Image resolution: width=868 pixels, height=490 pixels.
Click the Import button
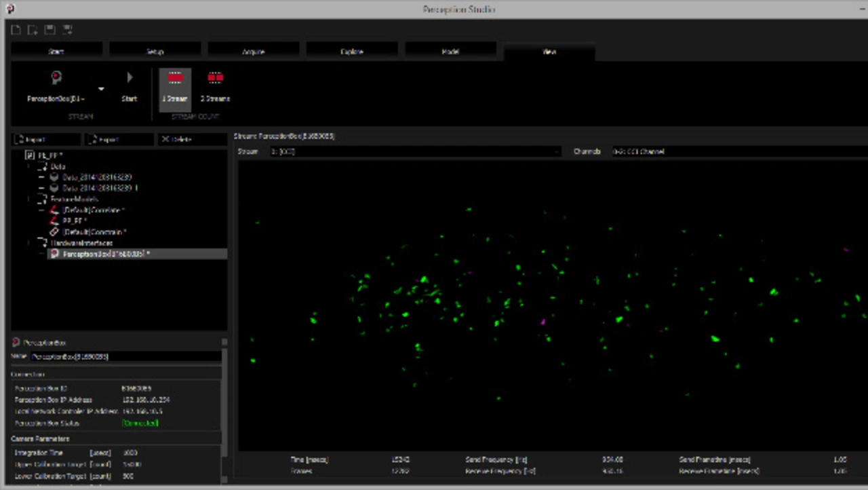pyautogui.click(x=46, y=139)
